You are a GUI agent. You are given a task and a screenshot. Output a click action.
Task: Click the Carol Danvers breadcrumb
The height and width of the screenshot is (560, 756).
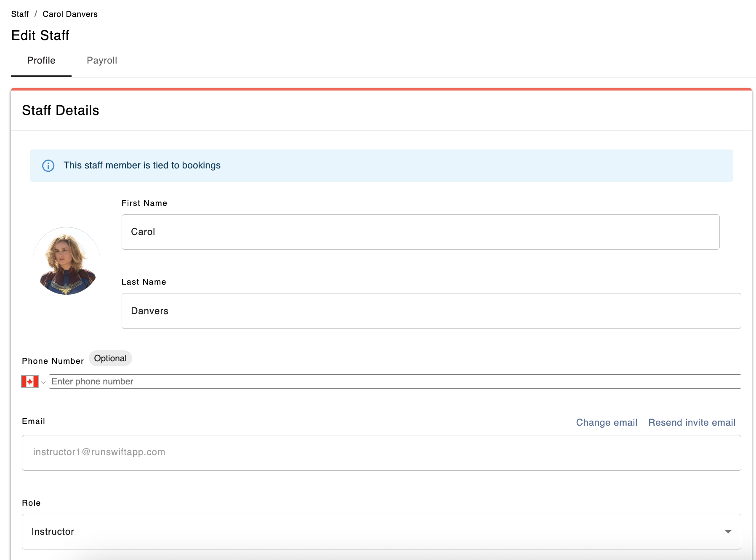pyautogui.click(x=70, y=14)
